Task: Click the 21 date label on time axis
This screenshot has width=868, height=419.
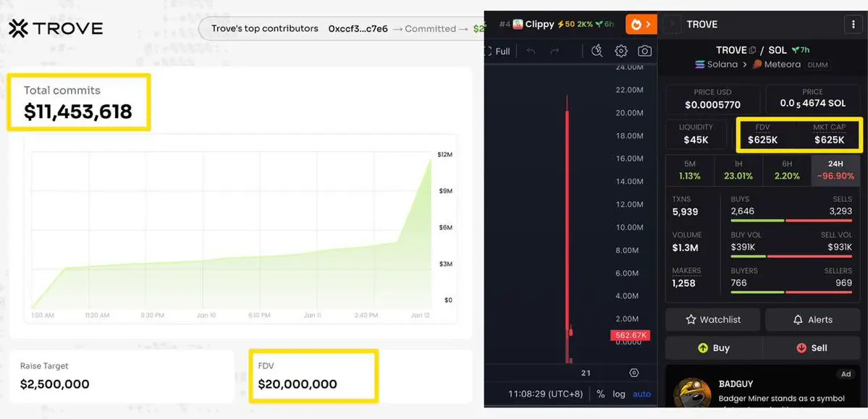Action: pos(586,373)
